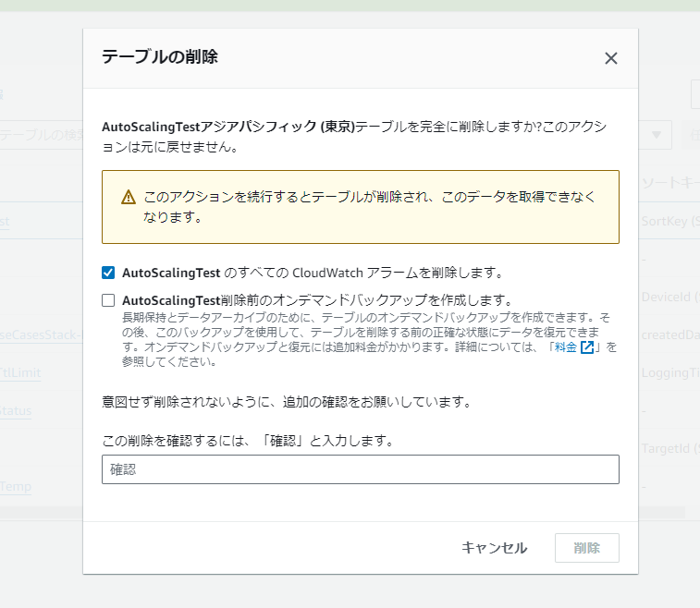Click the キャンセル button

[x=494, y=548]
